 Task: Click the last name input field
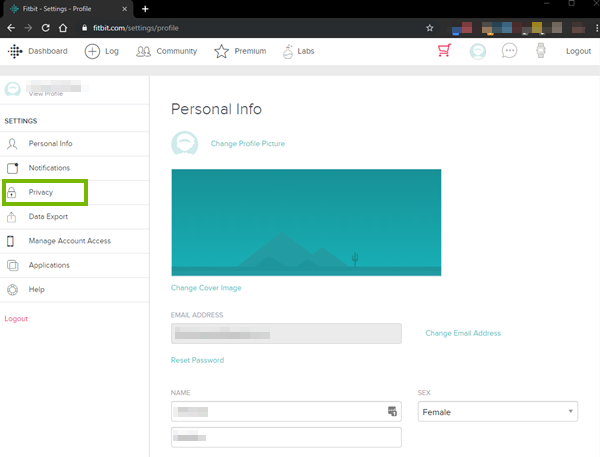pos(286,437)
